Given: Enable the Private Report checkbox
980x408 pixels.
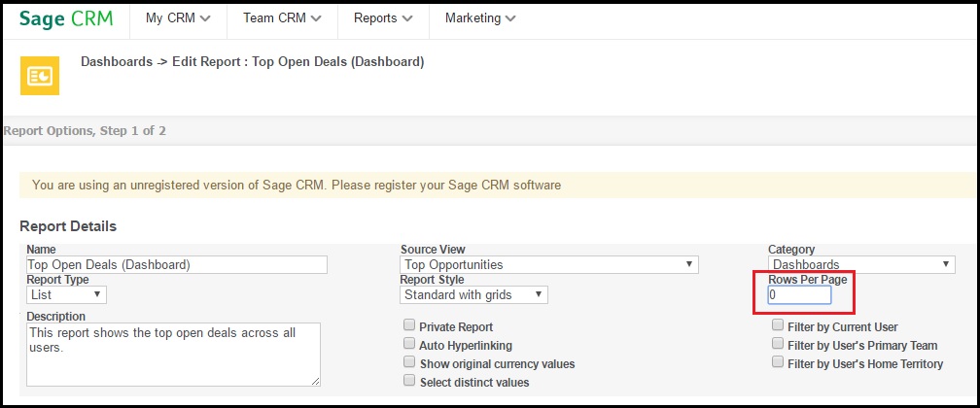Looking at the screenshot, I should [x=409, y=324].
